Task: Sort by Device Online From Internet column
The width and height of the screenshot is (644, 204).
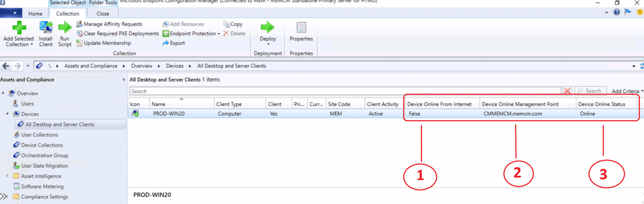Action: point(442,104)
